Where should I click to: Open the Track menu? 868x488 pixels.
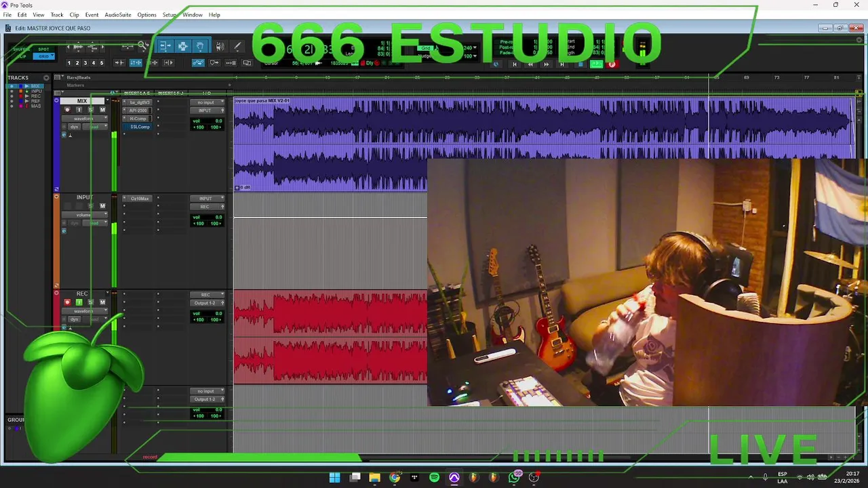[x=57, y=15]
